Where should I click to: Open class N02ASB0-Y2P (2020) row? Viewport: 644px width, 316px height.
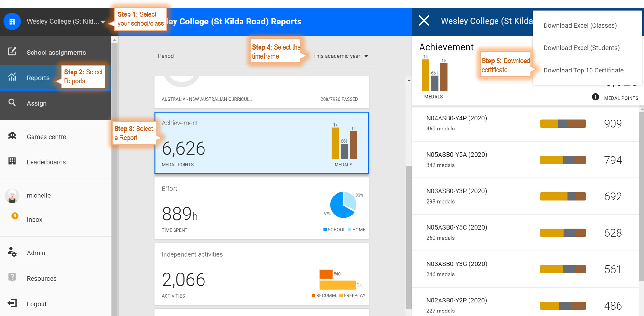tap(525, 302)
